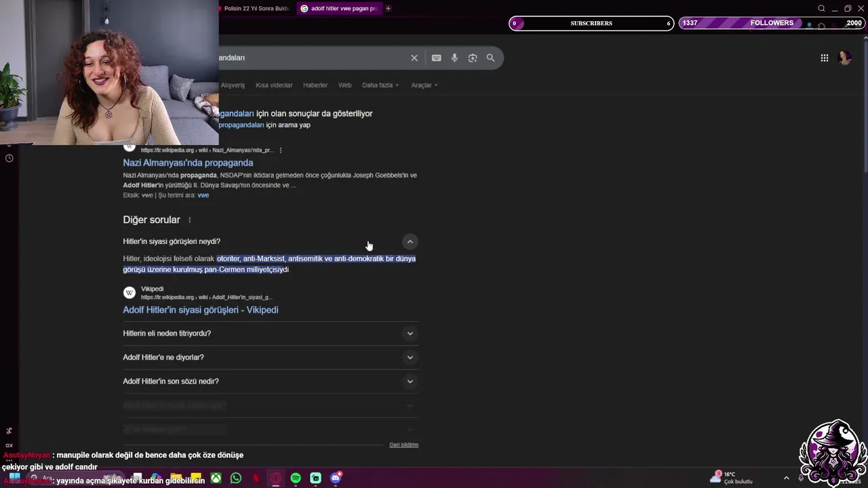868x488 pixels.
Task: Open the Google account profile picture
Action: [845, 58]
